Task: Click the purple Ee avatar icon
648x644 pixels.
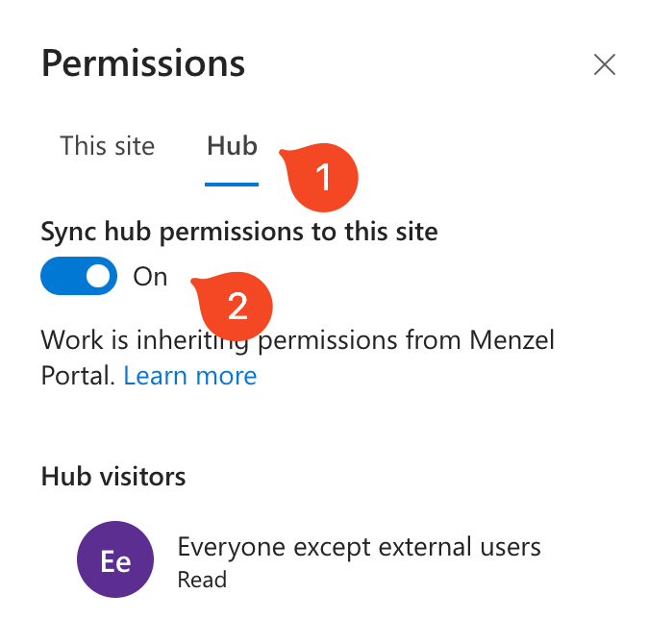Action: click(x=115, y=560)
